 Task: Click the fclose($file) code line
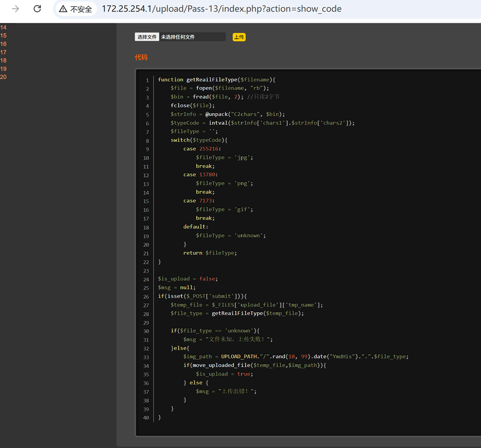click(x=192, y=105)
